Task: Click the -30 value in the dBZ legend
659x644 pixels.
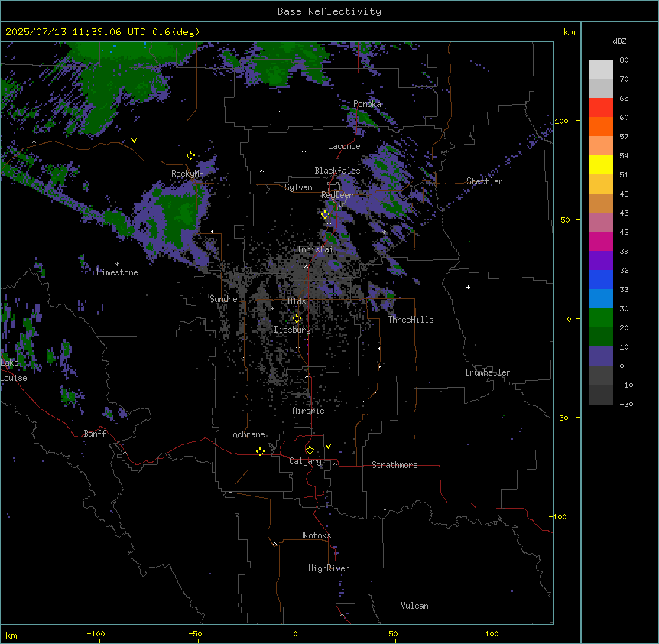Action: click(x=626, y=404)
